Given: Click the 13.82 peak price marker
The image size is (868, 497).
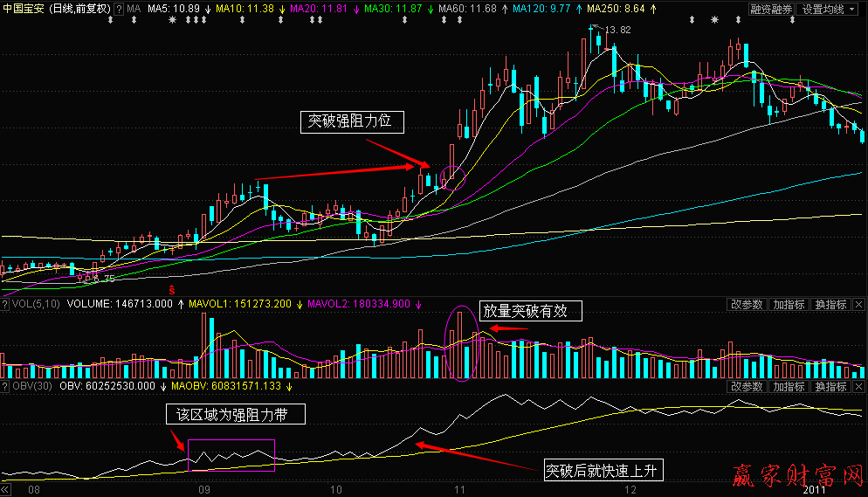Looking at the screenshot, I should point(617,30).
